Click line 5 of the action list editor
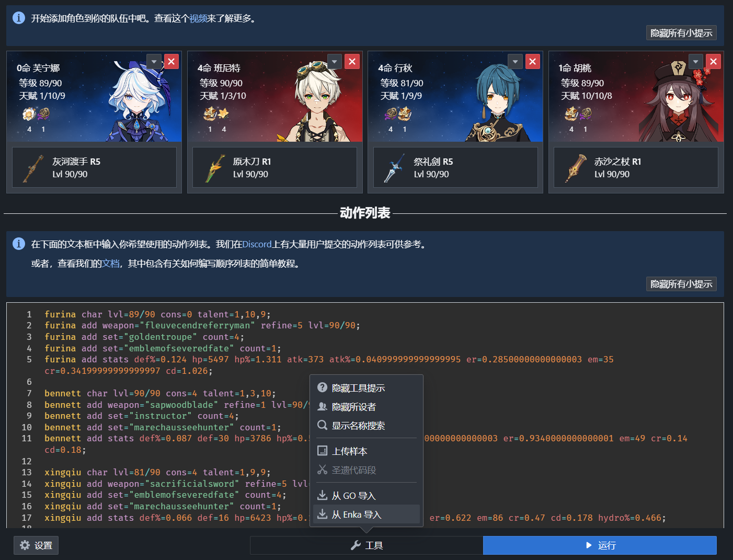 point(209,359)
